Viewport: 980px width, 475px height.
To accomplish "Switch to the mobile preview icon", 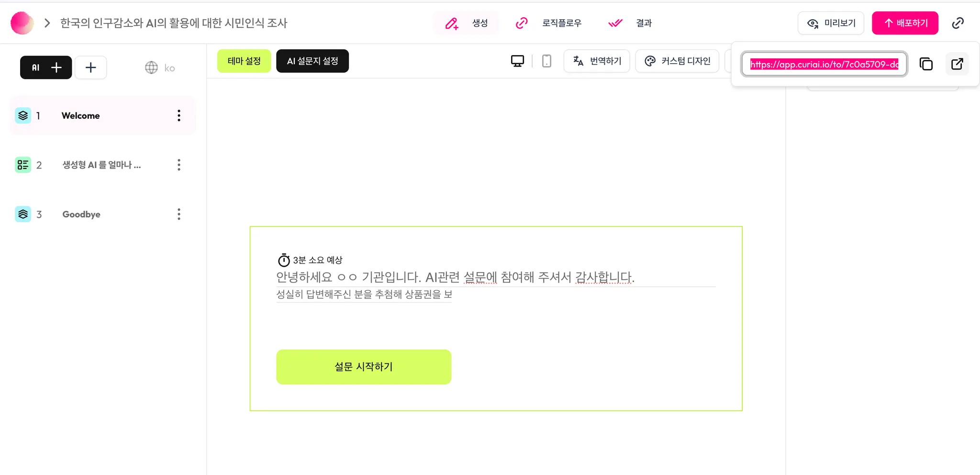I will [546, 61].
